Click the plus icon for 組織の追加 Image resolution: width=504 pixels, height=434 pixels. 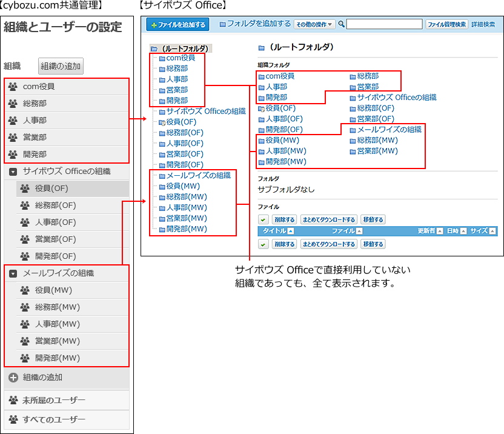click(x=13, y=378)
